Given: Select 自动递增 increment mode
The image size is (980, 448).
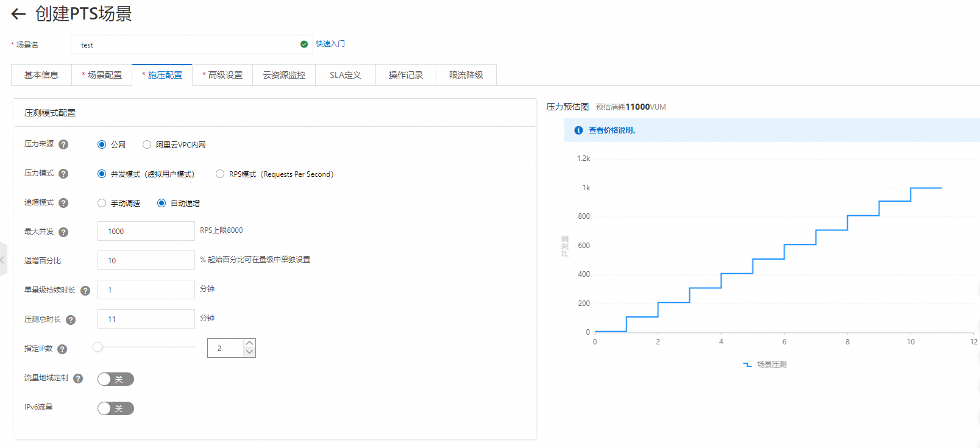Looking at the screenshot, I should tap(162, 203).
